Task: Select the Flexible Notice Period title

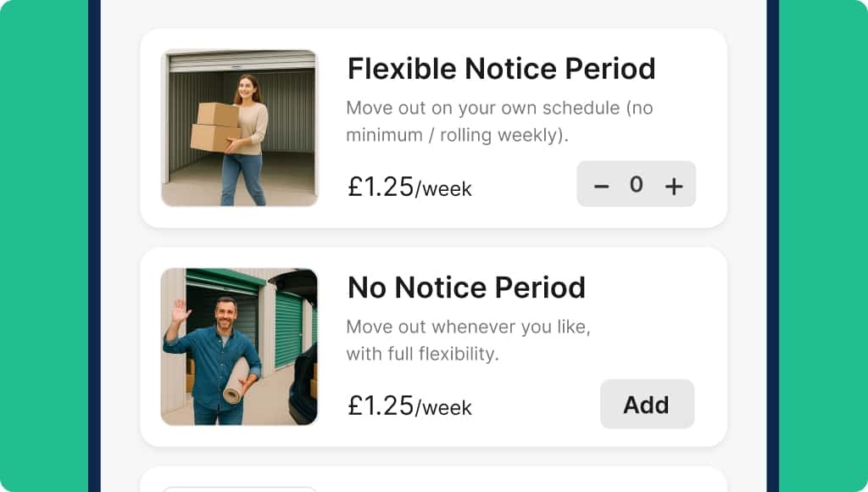Action: click(501, 69)
